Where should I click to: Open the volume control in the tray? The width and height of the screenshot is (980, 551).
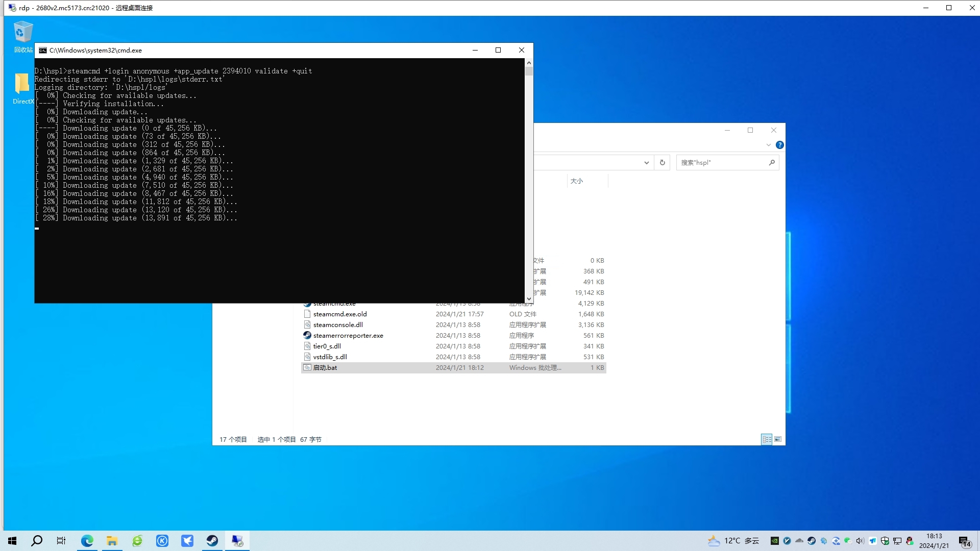[860, 541]
